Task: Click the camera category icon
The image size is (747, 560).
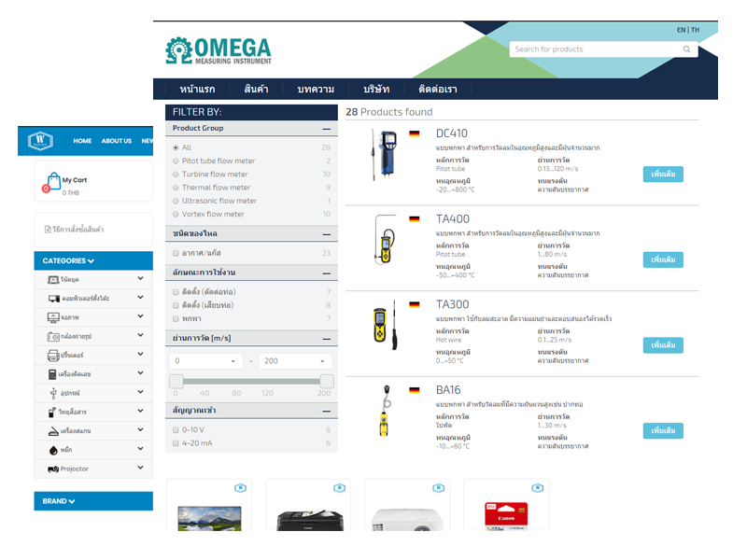Action: point(53,336)
